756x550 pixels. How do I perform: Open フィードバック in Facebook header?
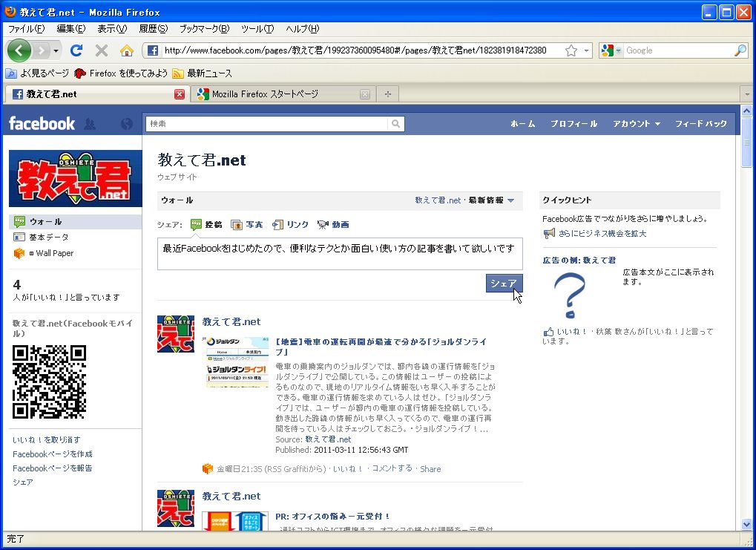(x=700, y=124)
